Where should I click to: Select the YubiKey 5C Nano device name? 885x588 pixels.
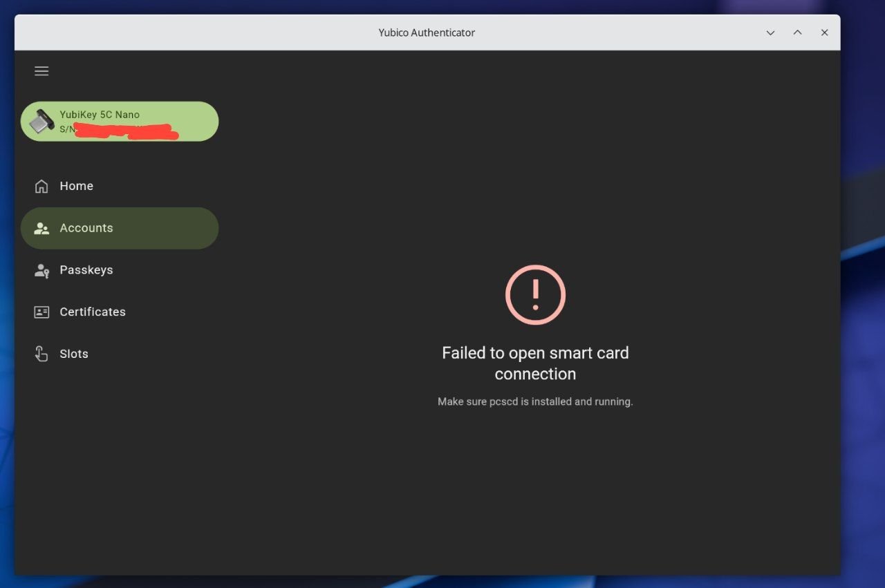click(100, 115)
